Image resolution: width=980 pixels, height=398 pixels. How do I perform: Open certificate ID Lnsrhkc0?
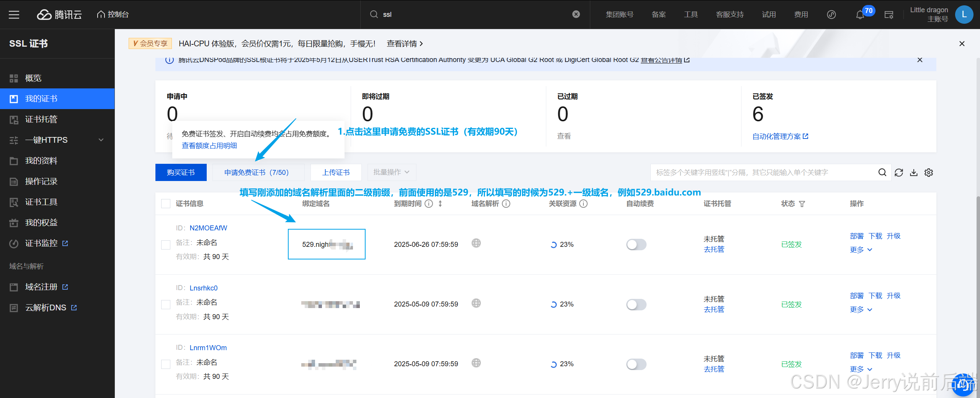pyautogui.click(x=203, y=288)
